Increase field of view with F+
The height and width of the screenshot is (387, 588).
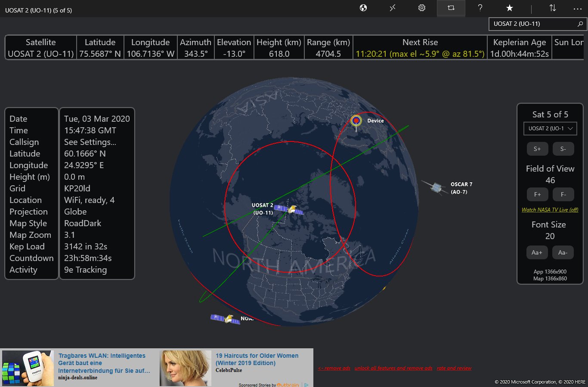[537, 194]
